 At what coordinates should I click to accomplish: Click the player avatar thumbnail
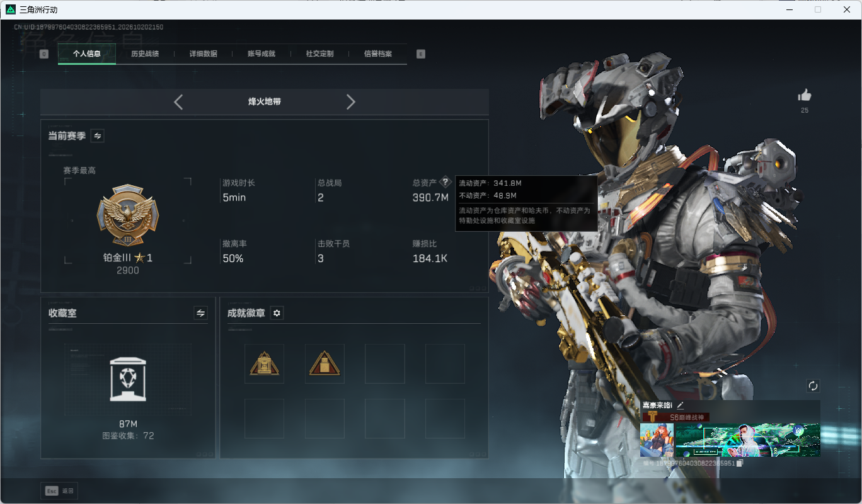(x=657, y=440)
